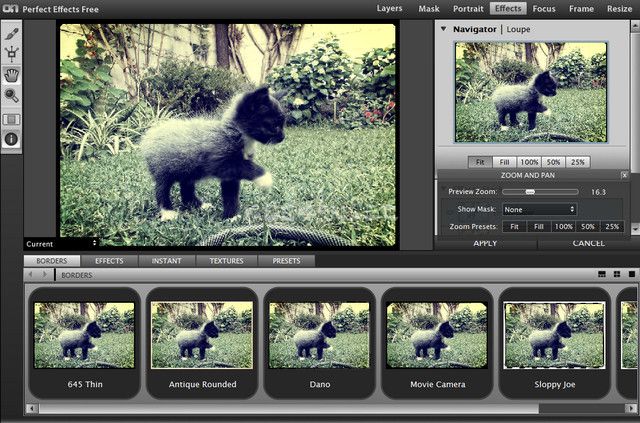The height and width of the screenshot is (423, 640).
Task: Click border browser scrollbar right arrow
Action: click(x=631, y=408)
